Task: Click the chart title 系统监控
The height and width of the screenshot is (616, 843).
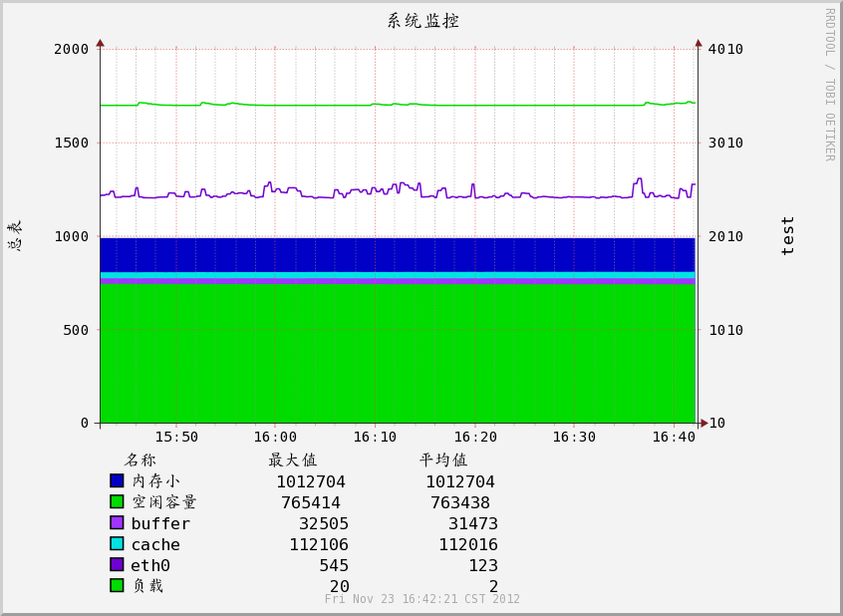Action: tap(422, 21)
